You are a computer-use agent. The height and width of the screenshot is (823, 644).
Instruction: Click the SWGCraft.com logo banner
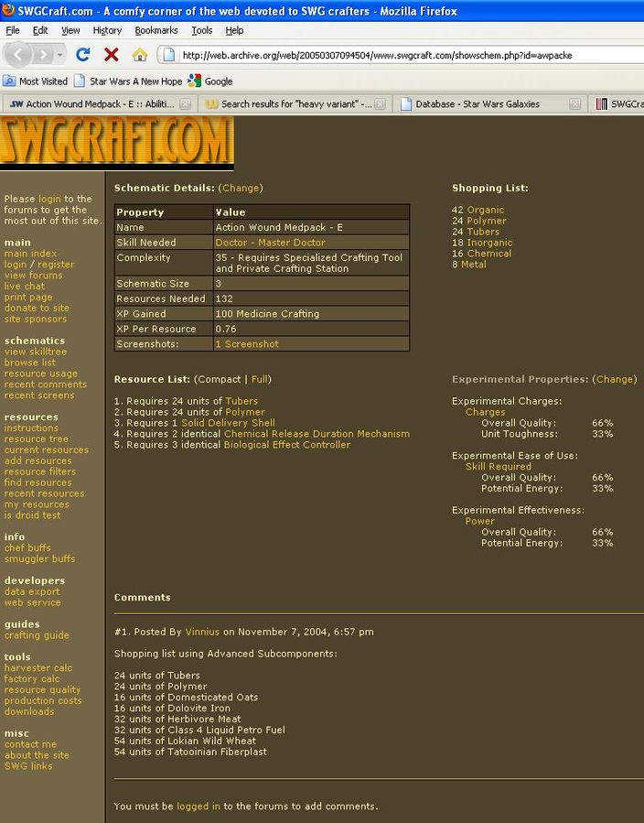pos(116,142)
